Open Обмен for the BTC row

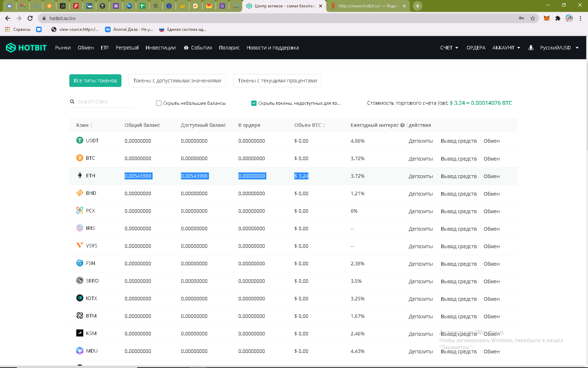point(492,159)
